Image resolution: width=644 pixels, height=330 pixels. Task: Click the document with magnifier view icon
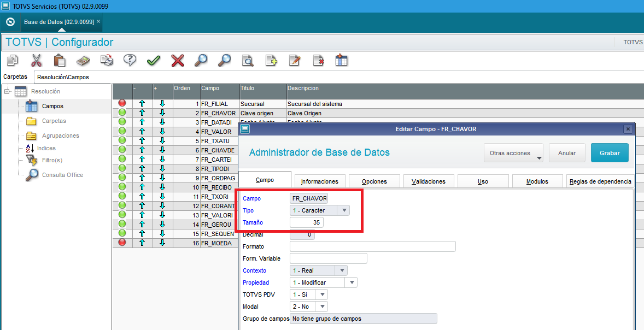[x=248, y=60]
